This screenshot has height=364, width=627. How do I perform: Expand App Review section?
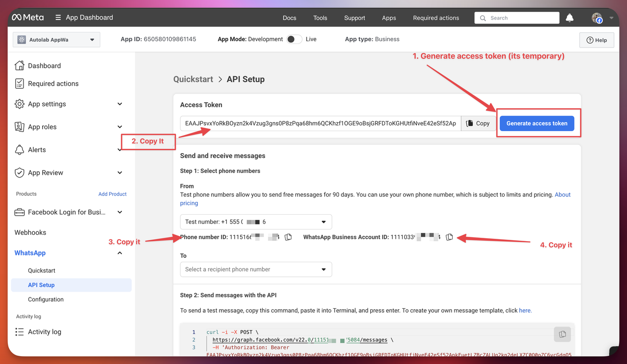click(120, 173)
